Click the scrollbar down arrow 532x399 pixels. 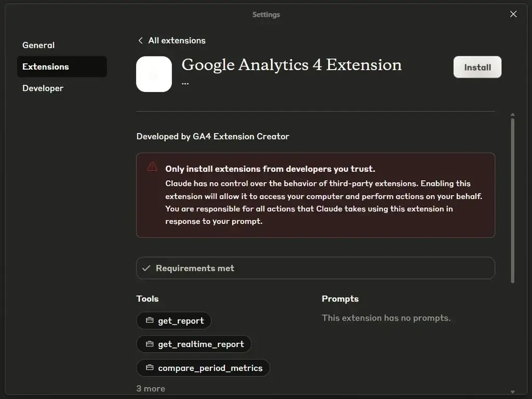[513, 392]
